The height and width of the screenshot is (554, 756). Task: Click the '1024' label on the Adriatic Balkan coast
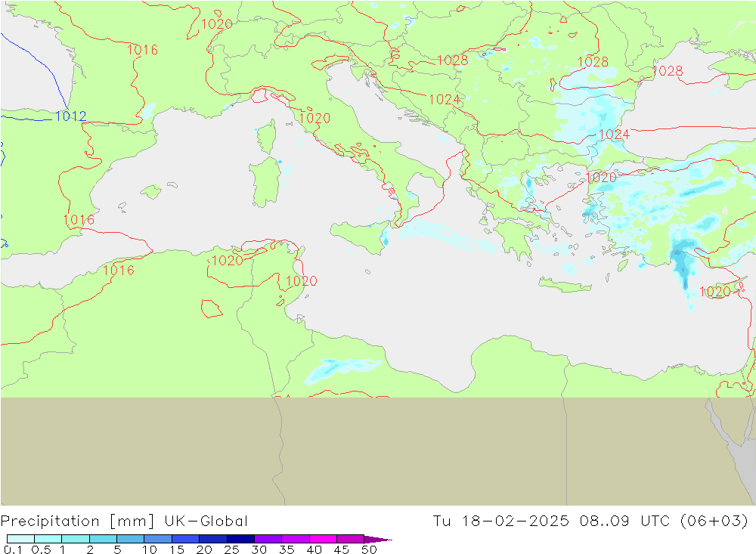click(445, 99)
